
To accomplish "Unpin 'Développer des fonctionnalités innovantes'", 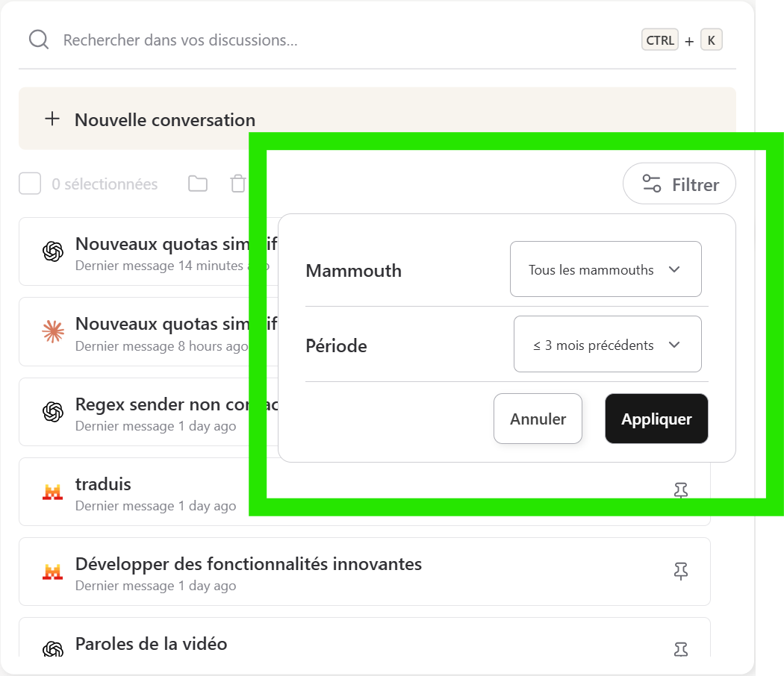I will tap(680, 571).
